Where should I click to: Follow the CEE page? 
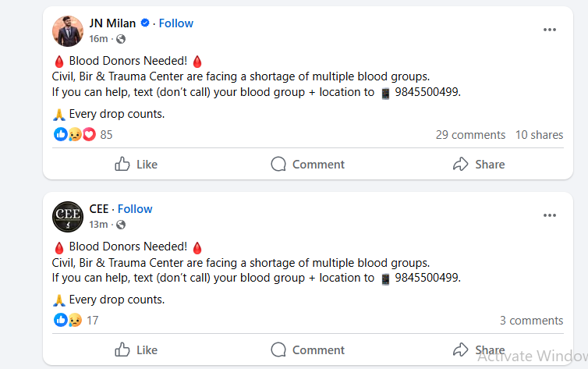point(135,209)
